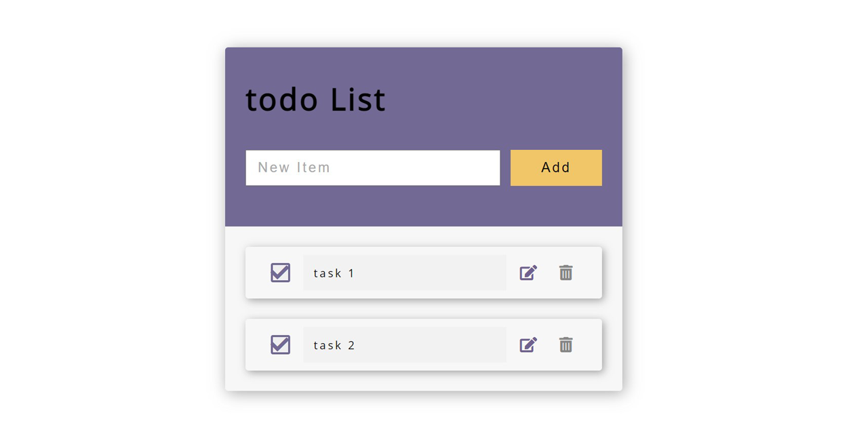
Task: Click the "task 1" label text
Action: point(334,273)
